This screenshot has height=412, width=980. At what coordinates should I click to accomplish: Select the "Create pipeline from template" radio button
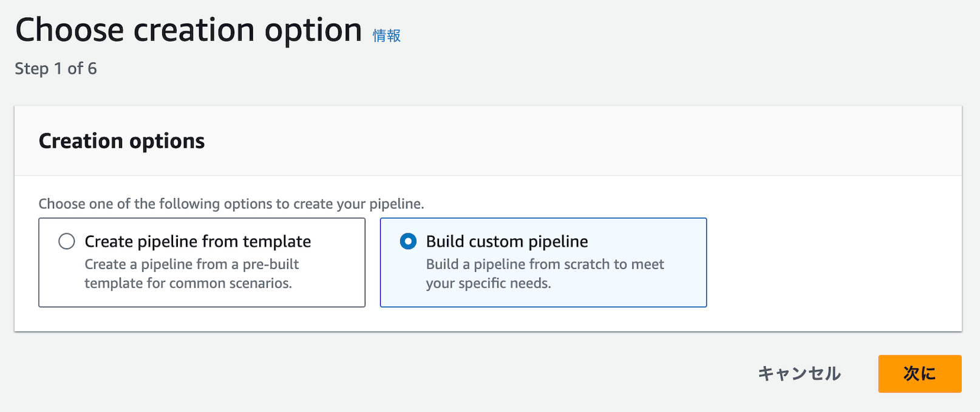(67, 241)
